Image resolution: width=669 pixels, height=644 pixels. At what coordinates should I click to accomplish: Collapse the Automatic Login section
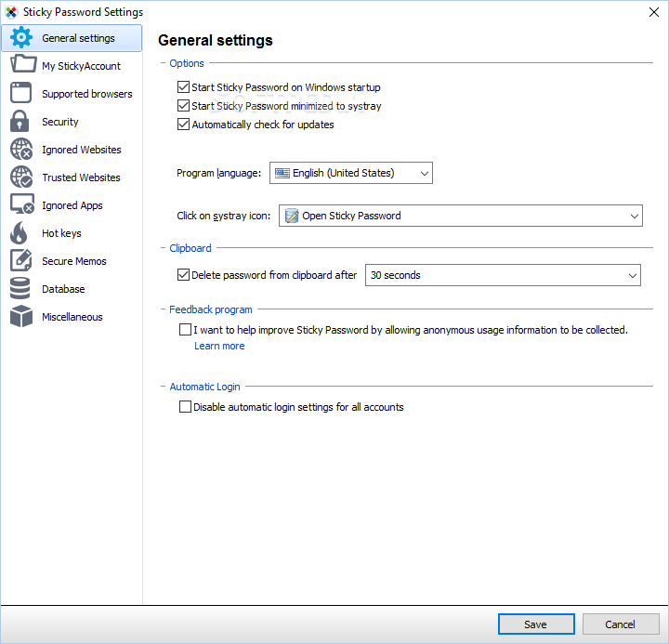(x=163, y=387)
